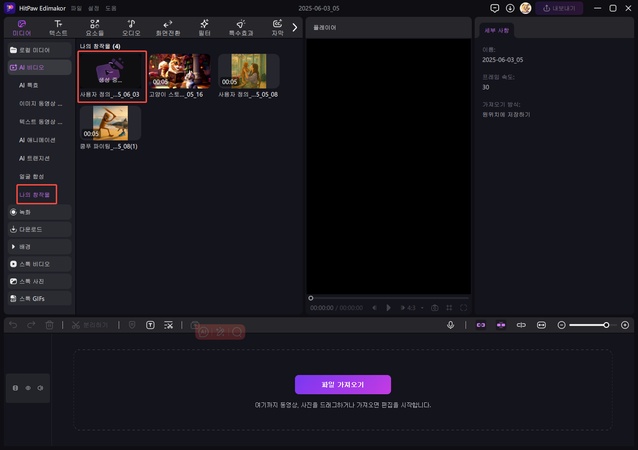The width and height of the screenshot is (638, 450).
Task: Switch to the 오디오 (Audio) tab
Action: point(131,28)
